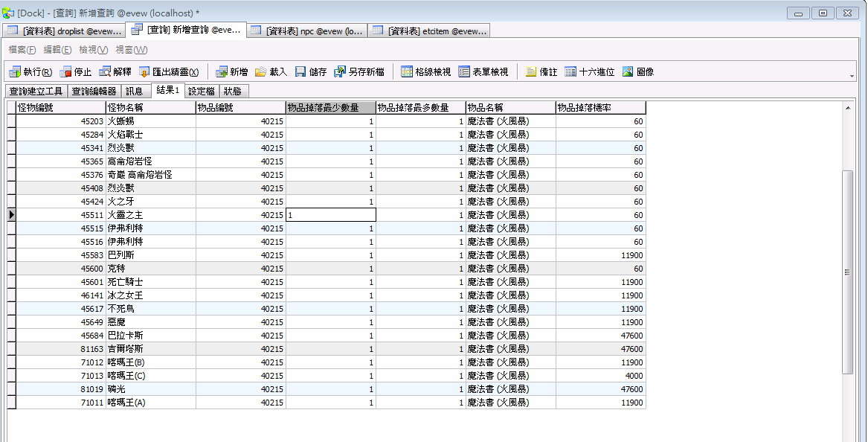
Task: Click monster ID cell 45583
Action: (x=61, y=255)
